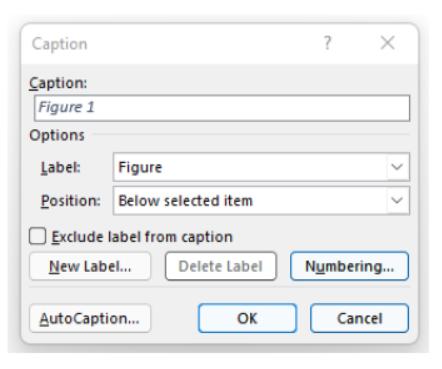Open the Numbering options

(349, 266)
